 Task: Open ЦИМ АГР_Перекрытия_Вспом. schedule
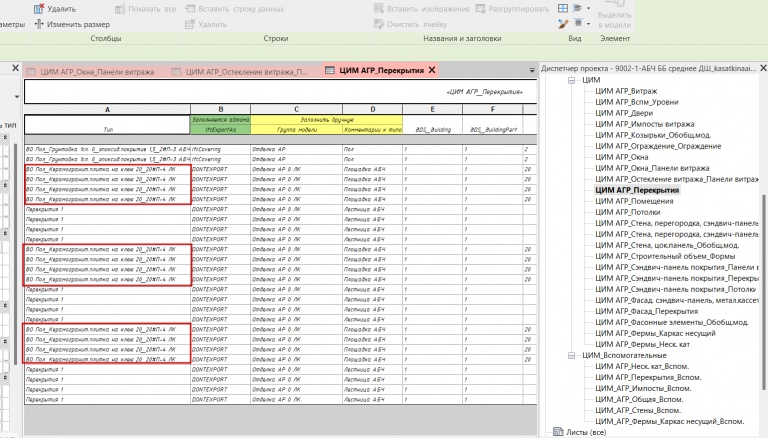pos(648,377)
